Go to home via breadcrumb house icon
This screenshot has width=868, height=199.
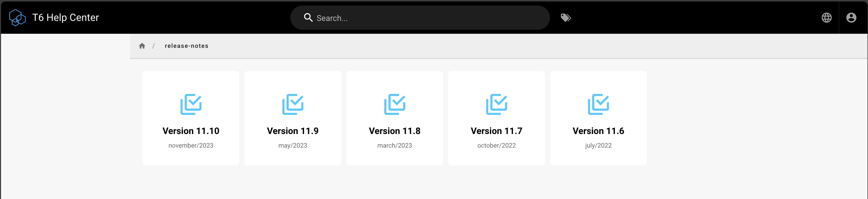(x=142, y=46)
